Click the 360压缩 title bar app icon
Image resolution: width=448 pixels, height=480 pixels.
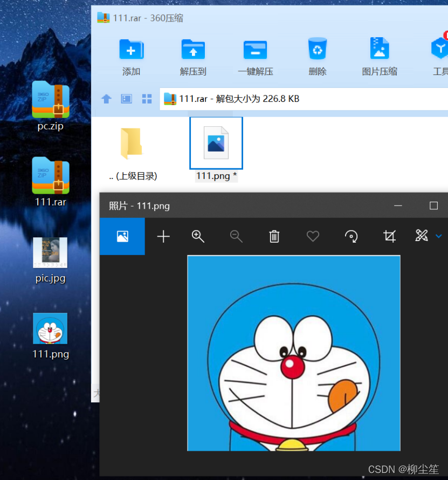104,18
